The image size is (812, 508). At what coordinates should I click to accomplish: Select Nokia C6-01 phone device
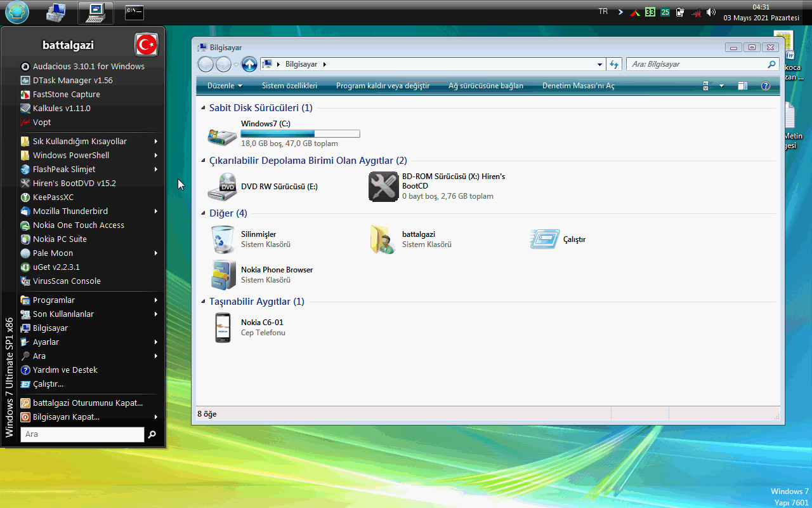(x=249, y=327)
